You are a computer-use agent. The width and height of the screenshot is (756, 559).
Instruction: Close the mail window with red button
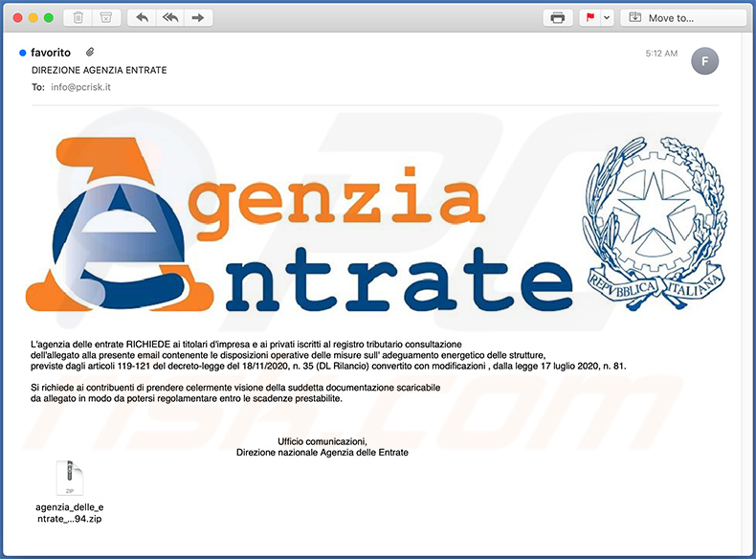coord(18,18)
